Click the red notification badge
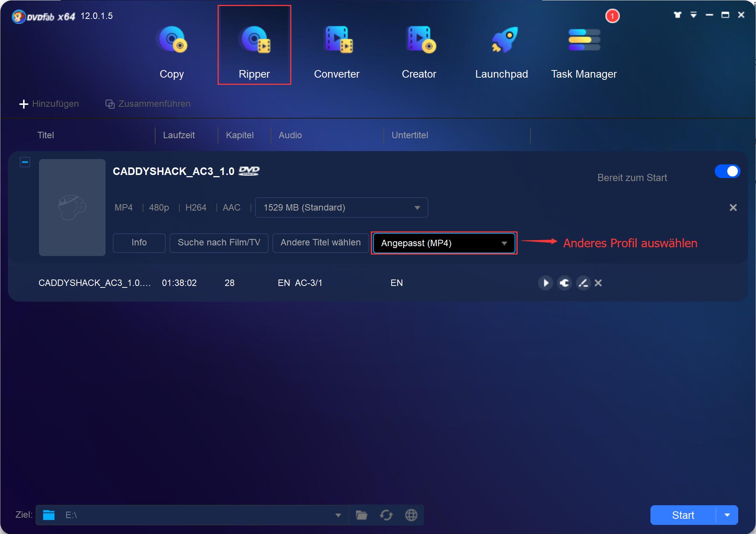 pyautogui.click(x=612, y=16)
